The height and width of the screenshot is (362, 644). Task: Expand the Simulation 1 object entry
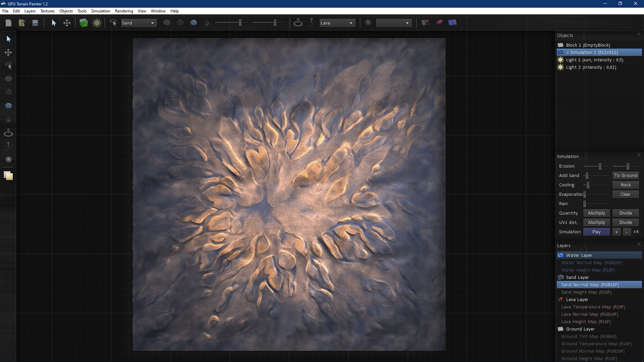coord(568,52)
